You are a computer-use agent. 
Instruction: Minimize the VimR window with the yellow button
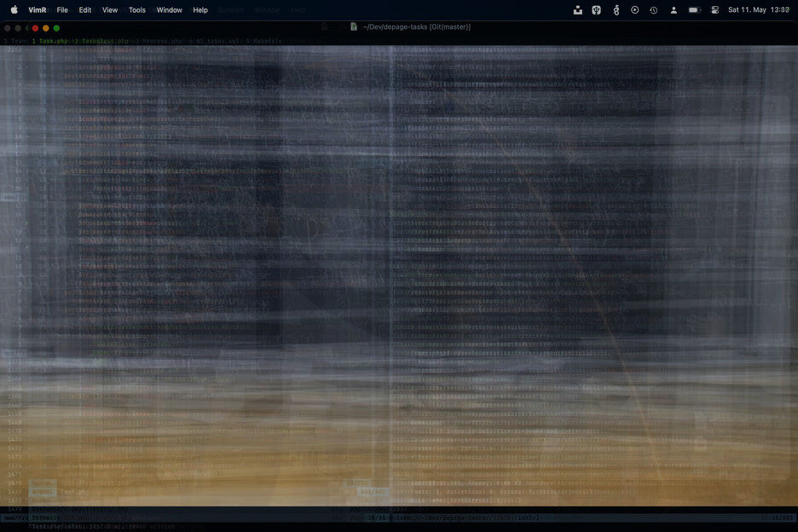point(46,28)
